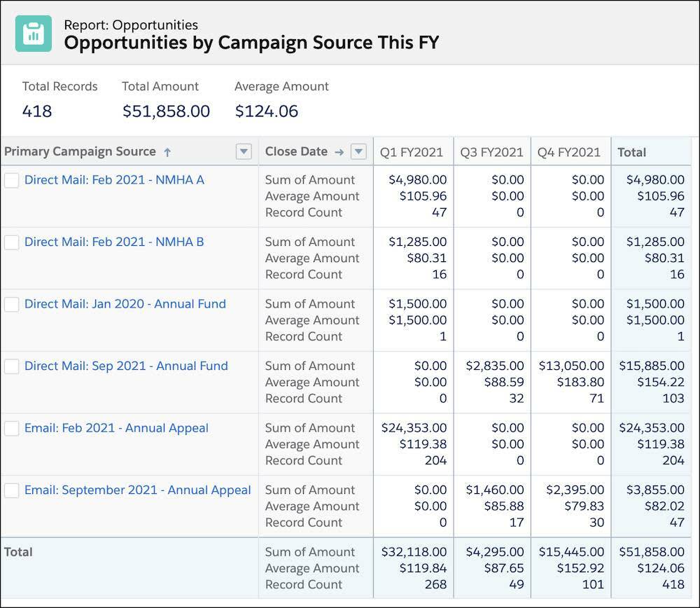Check the Direct Mail: Feb 2021 - NMHA A row

pos(11,180)
